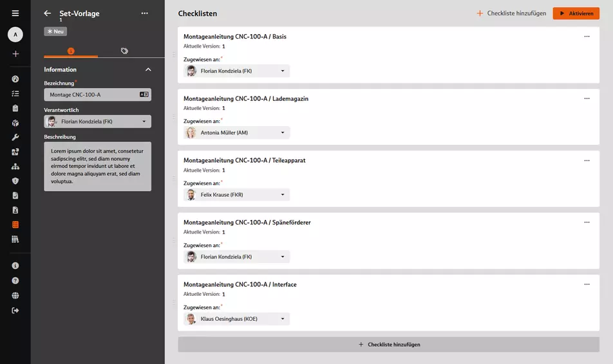Click the plus icon in the sidebar
Viewport: 613px width, 364px height.
click(15, 54)
